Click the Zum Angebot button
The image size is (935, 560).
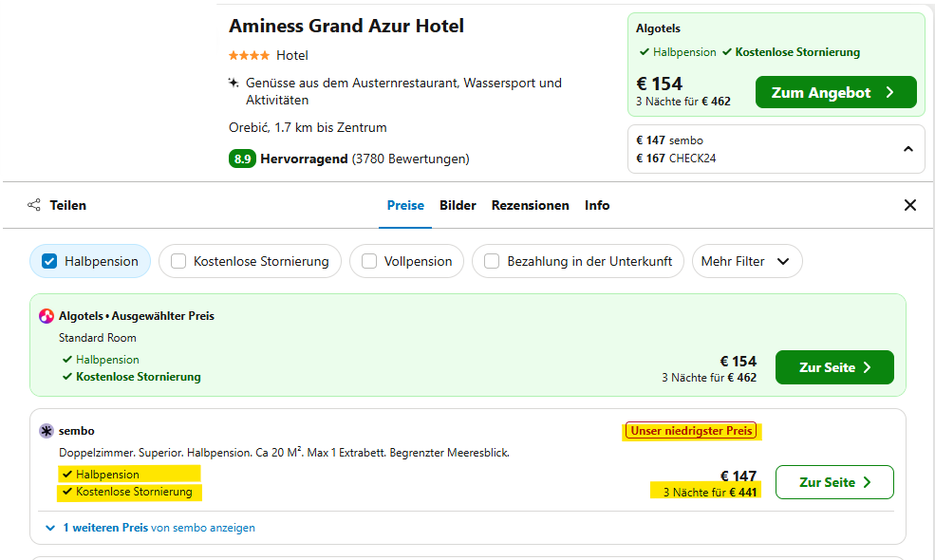[x=835, y=92]
